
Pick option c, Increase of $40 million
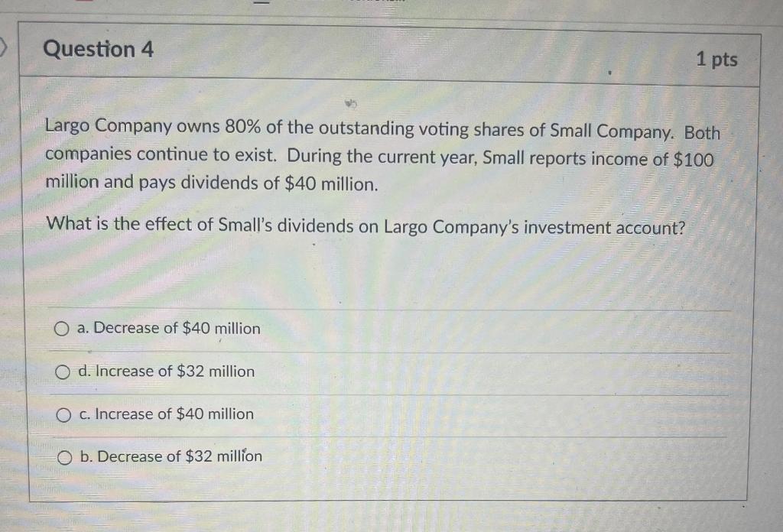63,415
